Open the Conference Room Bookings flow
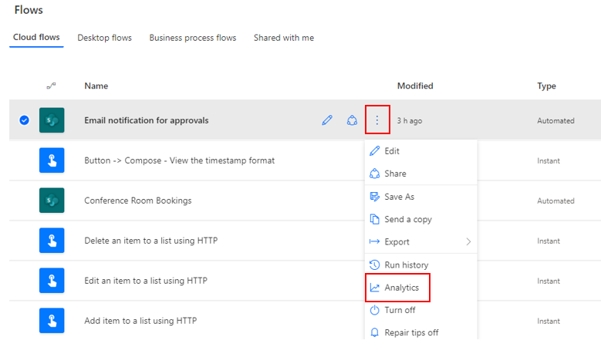 pyautogui.click(x=138, y=201)
